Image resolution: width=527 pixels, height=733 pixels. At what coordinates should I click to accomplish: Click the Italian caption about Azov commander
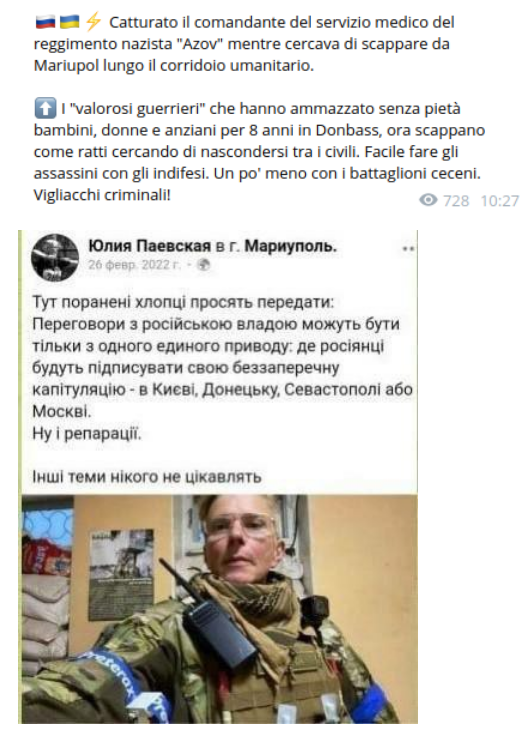(244, 44)
